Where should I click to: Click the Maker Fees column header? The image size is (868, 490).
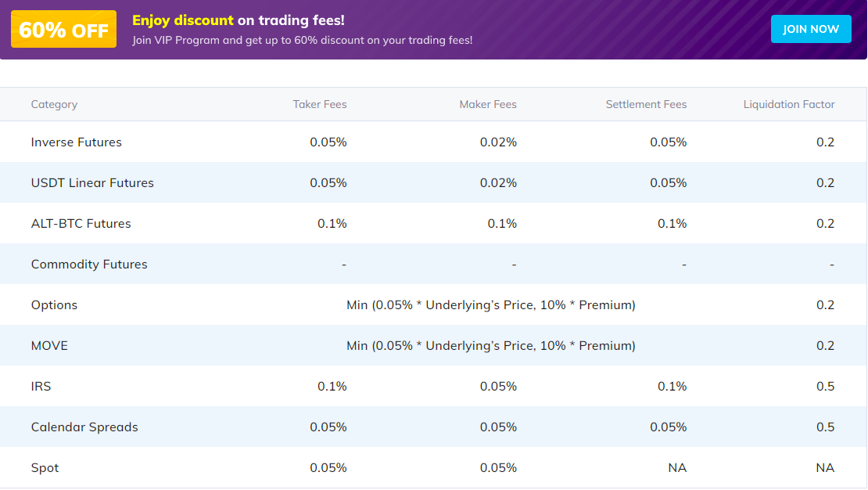tap(488, 104)
